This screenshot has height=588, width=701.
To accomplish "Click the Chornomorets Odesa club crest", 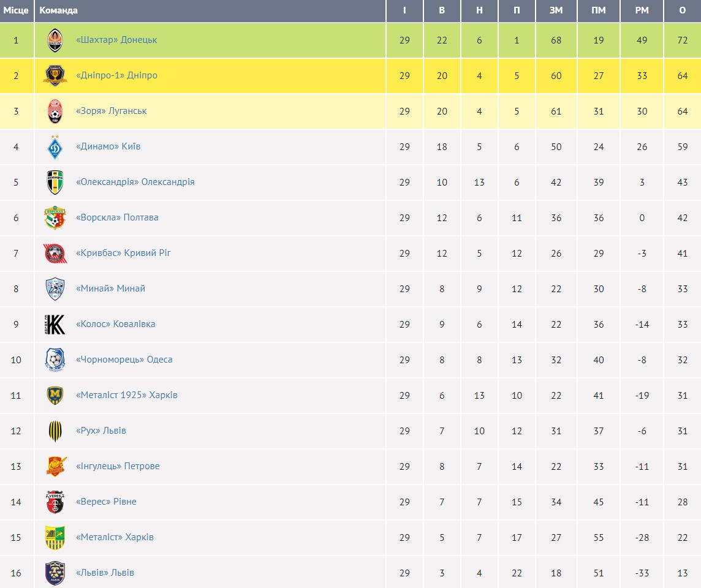I will tap(55, 360).
